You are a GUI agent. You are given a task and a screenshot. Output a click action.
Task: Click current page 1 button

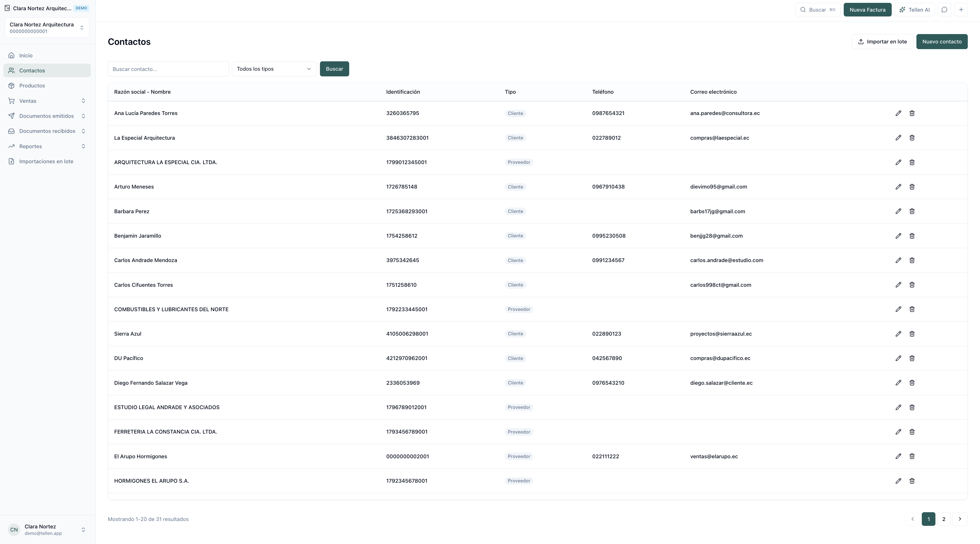(x=928, y=519)
